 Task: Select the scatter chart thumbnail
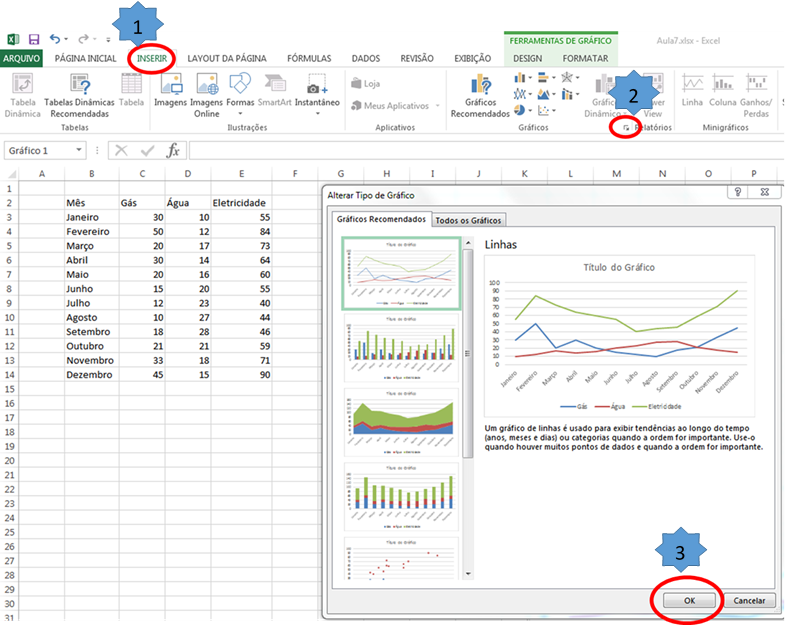pos(401,559)
